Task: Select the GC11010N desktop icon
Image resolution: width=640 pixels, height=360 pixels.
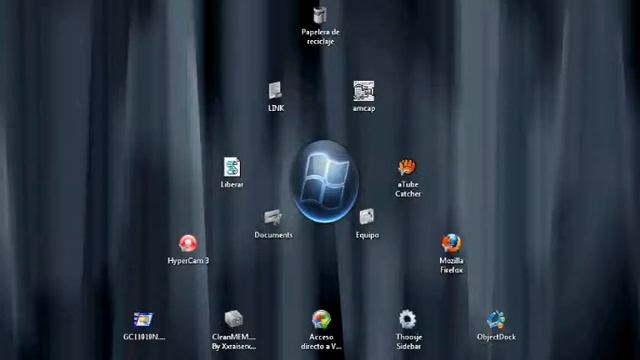Action: (x=143, y=320)
